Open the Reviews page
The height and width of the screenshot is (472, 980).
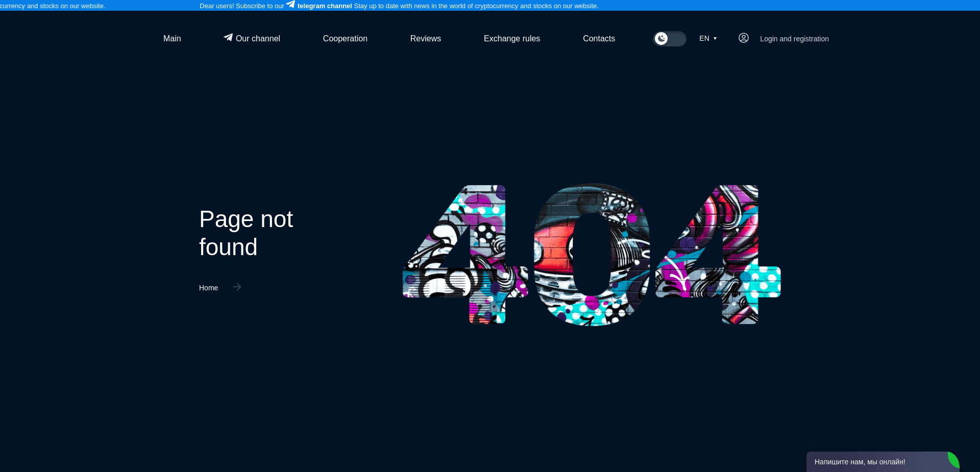pos(425,38)
